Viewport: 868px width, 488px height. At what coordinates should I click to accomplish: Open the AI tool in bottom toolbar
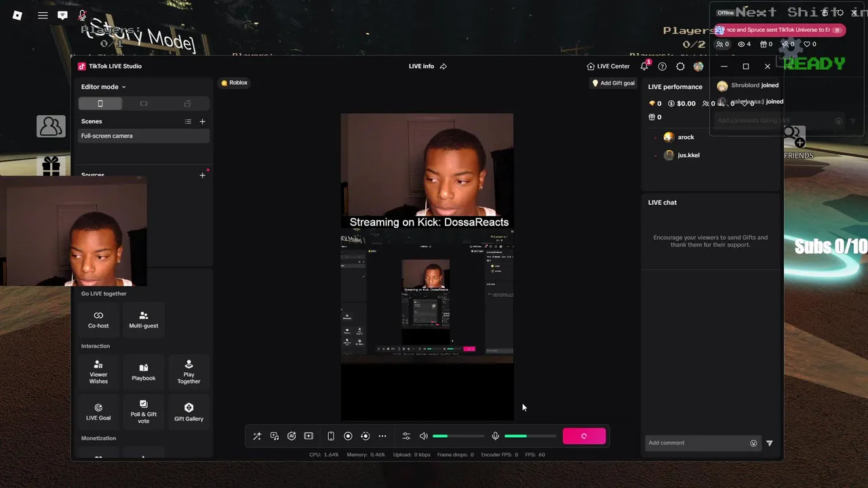click(292, 436)
